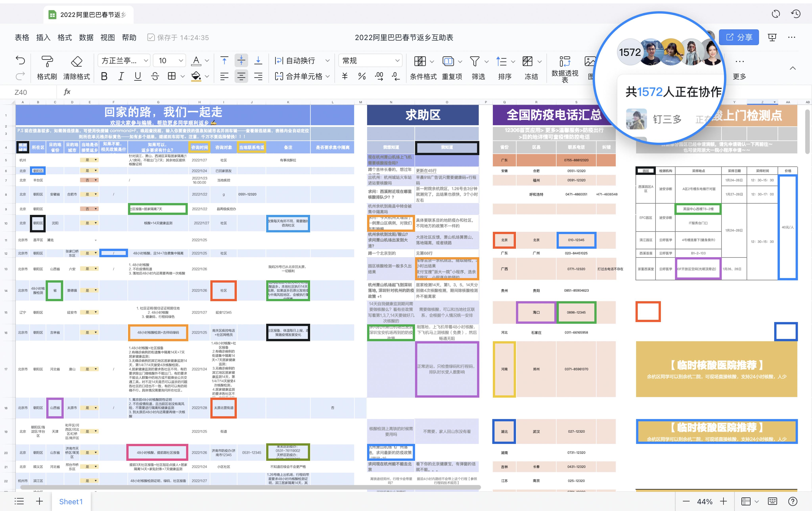
Task: Toggle bold text formatting
Action: click(104, 76)
